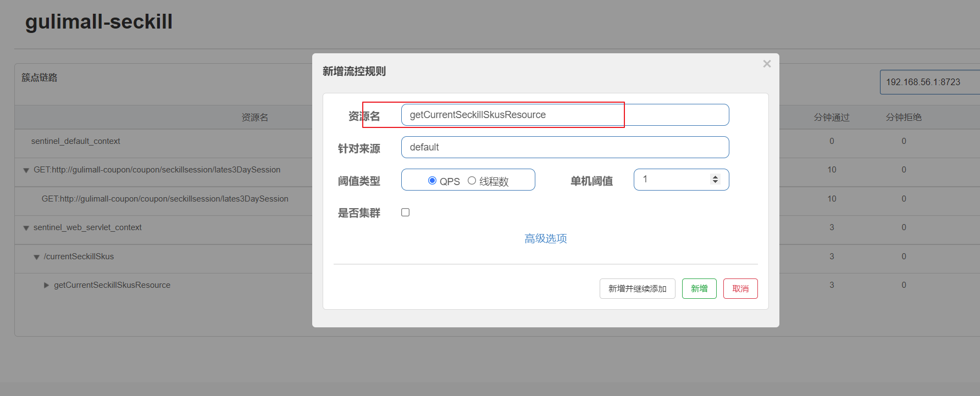
Task: Click the gulimall-seckill page heading
Action: (x=99, y=22)
